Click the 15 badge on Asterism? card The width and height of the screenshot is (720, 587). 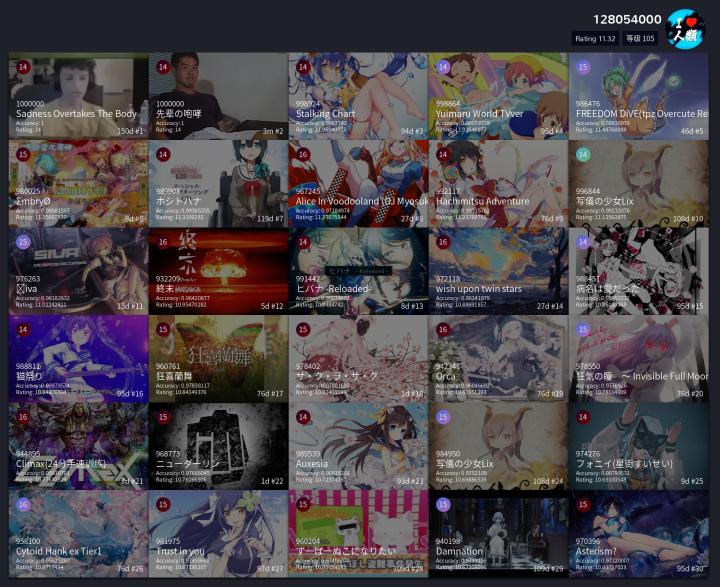tap(583, 504)
